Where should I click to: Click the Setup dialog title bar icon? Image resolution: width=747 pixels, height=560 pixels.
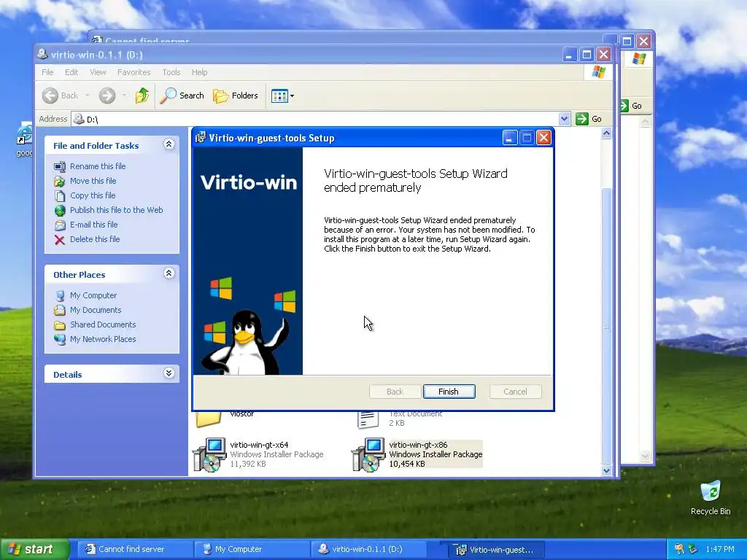click(x=201, y=138)
